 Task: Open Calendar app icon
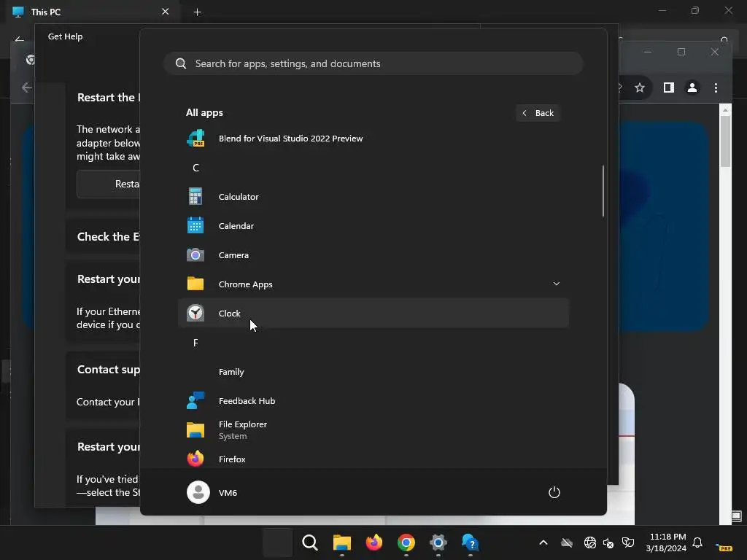pos(196,225)
